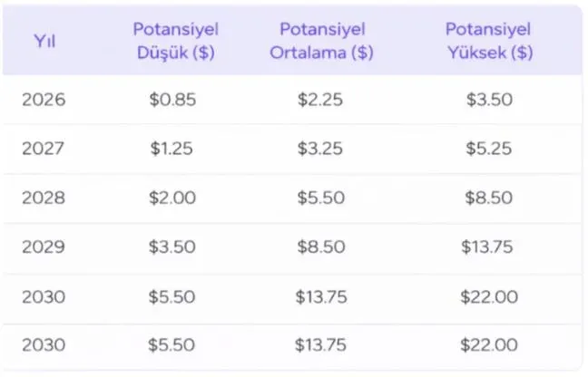Click the Potansiyel Ortalama ($) header

coord(321,41)
